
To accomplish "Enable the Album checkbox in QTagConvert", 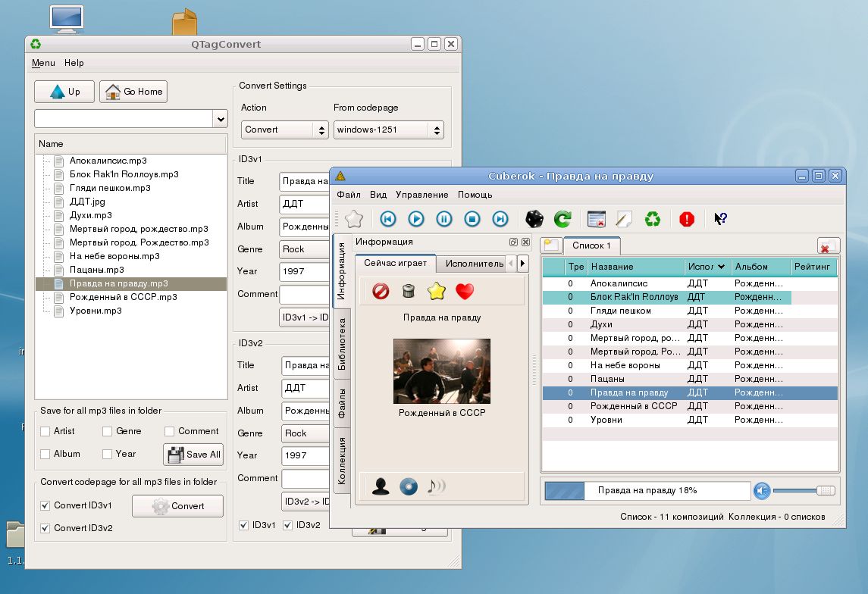I will [x=45, y=454].
